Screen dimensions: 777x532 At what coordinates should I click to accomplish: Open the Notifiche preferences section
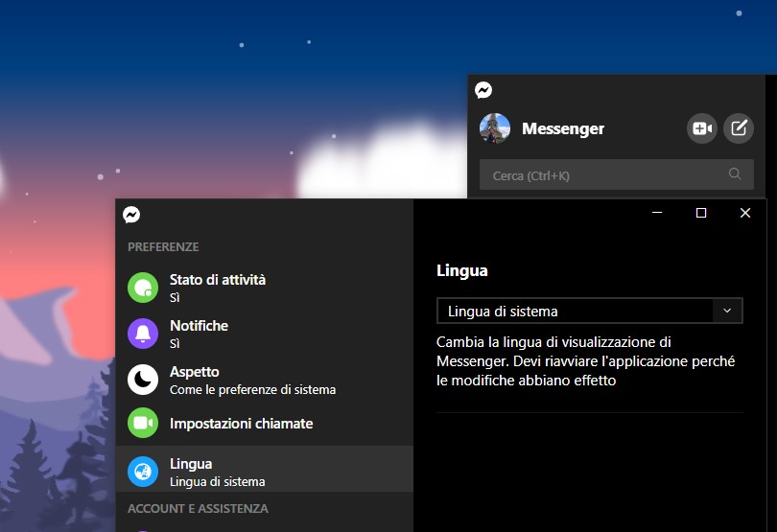[265, 334]
